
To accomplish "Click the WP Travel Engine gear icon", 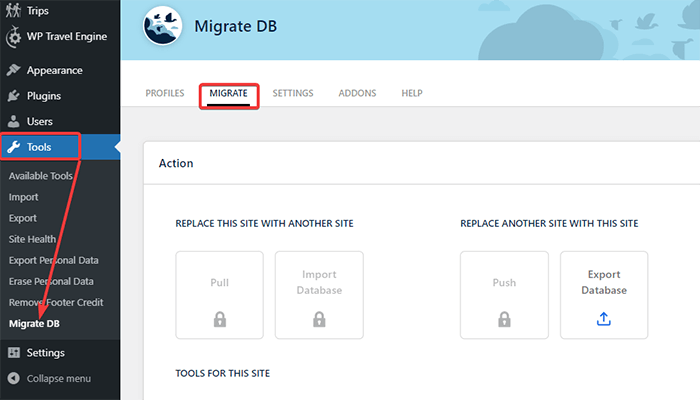I will [x=14, y=38].
